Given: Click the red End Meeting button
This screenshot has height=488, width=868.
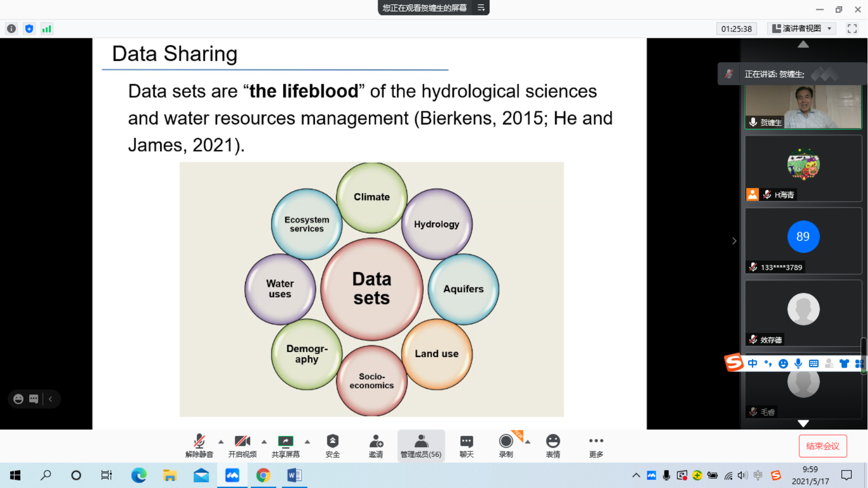Looking at the screenshot, I should (822, 446).
